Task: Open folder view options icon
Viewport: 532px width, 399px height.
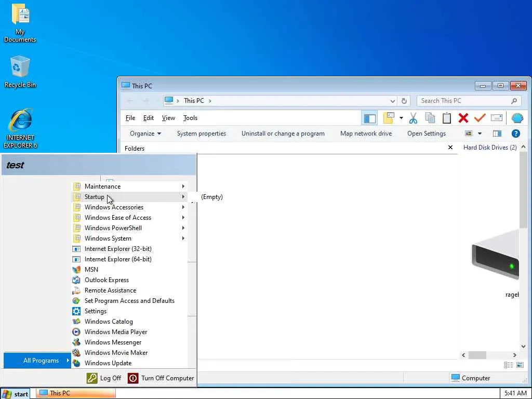Action: pyautogui.click(x=389, y=118)
